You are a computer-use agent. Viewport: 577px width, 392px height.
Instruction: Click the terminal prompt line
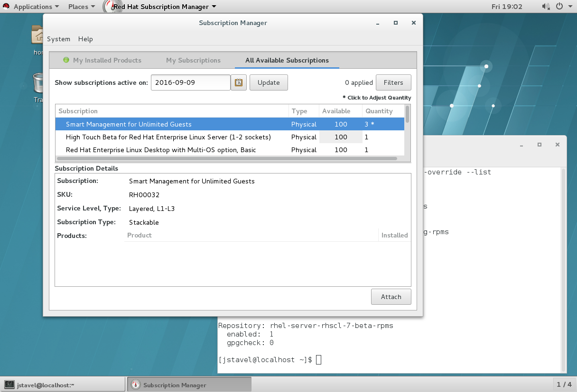click(270, 360)
